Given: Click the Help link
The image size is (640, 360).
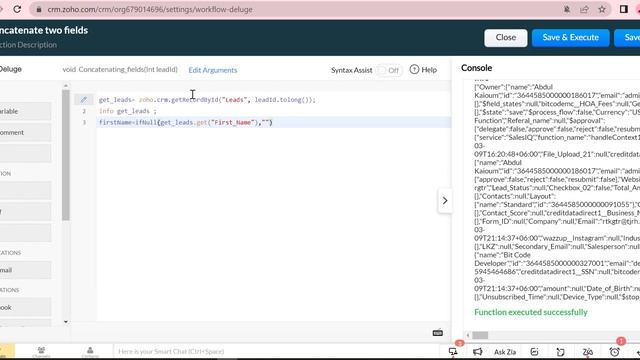Looking at the screenshot, I should pyautogui.click(x=429, y=70).
